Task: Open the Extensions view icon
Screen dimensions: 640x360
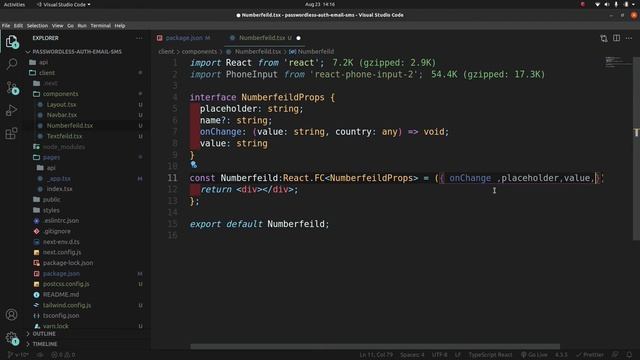Action: point(11,133)
